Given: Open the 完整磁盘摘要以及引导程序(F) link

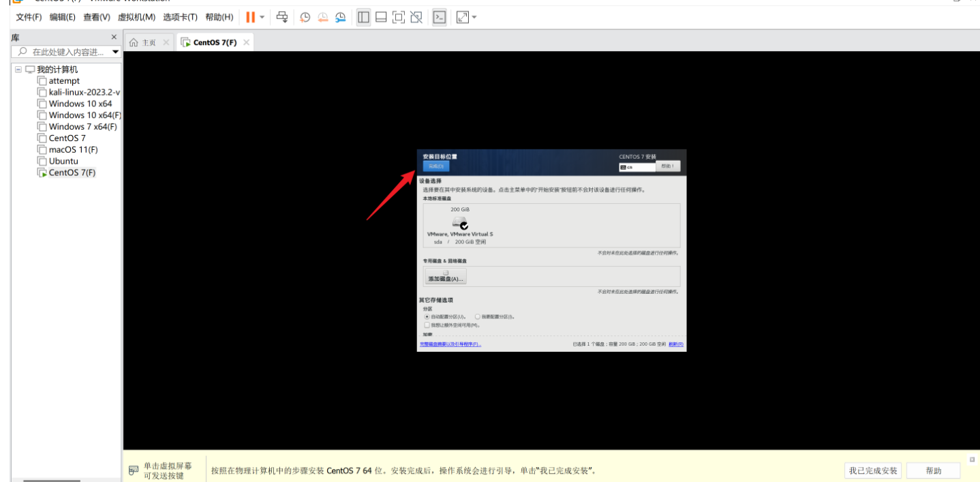Looking at the screenshot, I should (450, 344).
